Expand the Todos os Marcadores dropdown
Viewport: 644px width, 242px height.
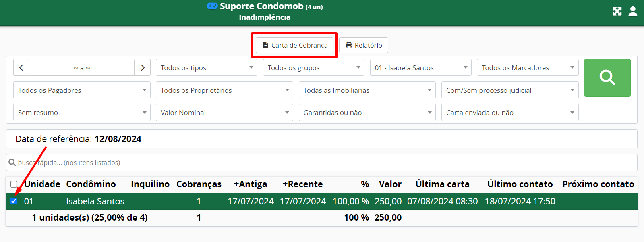tap(527, 68)
